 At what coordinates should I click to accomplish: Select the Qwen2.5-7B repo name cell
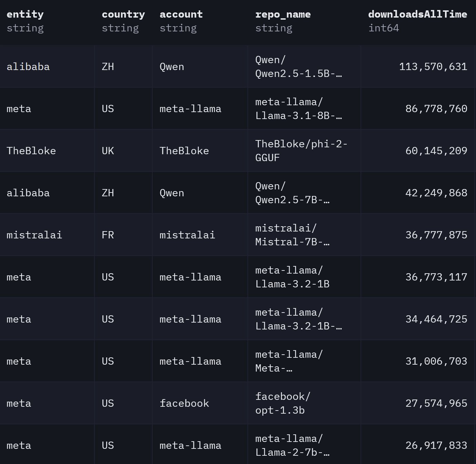(x=292, y=193)
